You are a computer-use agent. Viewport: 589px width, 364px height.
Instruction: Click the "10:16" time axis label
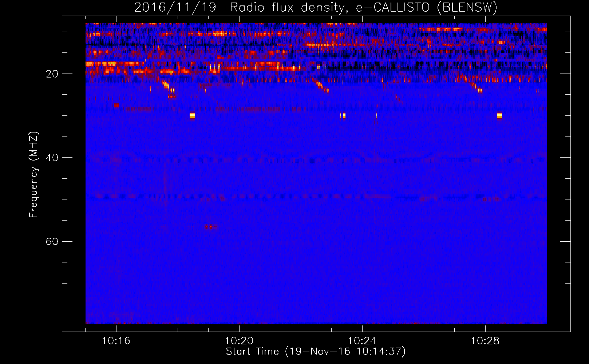tap(116, 341)
